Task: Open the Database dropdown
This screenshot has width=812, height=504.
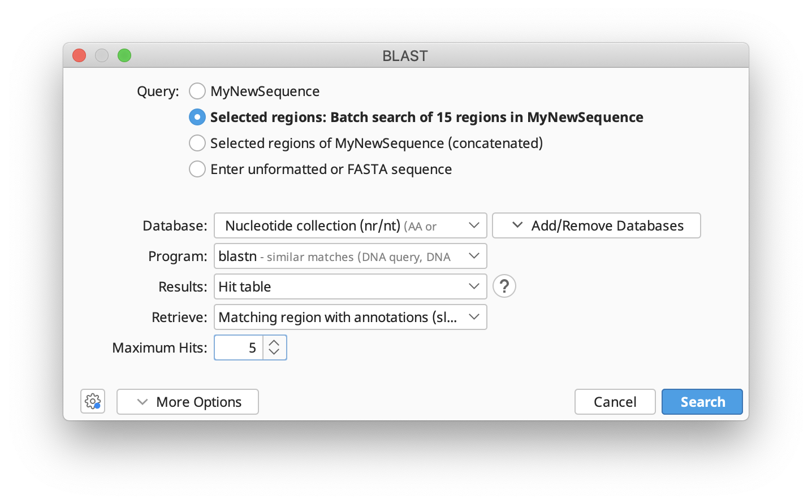Action: pos(350,225)
